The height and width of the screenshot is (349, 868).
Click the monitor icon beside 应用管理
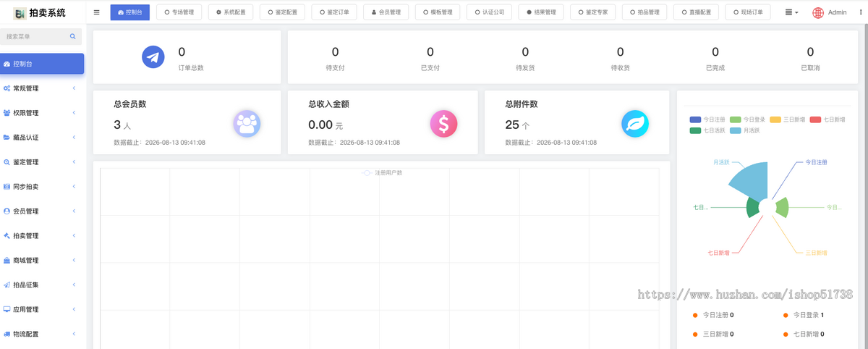[7, 310]
